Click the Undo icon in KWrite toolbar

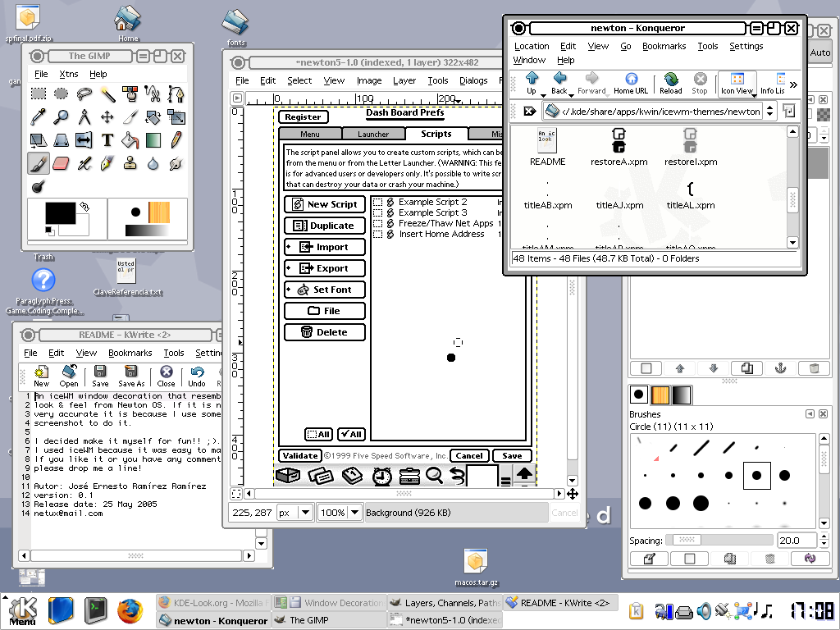pyautogui.click(x=197, y=376)
